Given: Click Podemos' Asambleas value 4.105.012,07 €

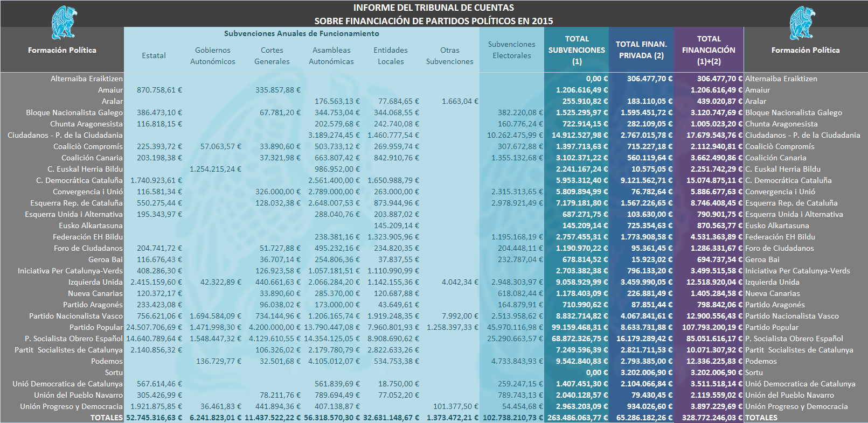Looking at the screenshot, I should pyautogui.click(x=334, y=361).
